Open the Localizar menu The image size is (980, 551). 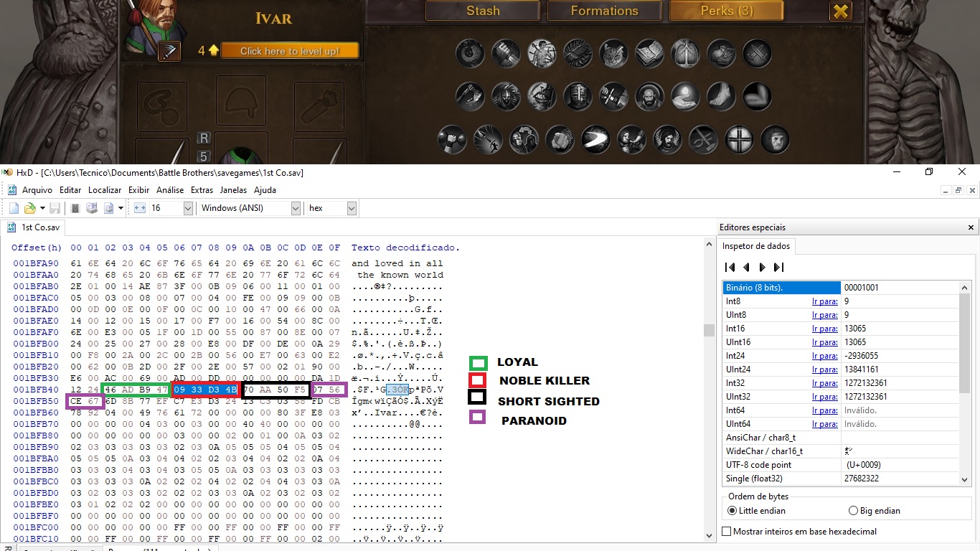[x=105, y=190]
